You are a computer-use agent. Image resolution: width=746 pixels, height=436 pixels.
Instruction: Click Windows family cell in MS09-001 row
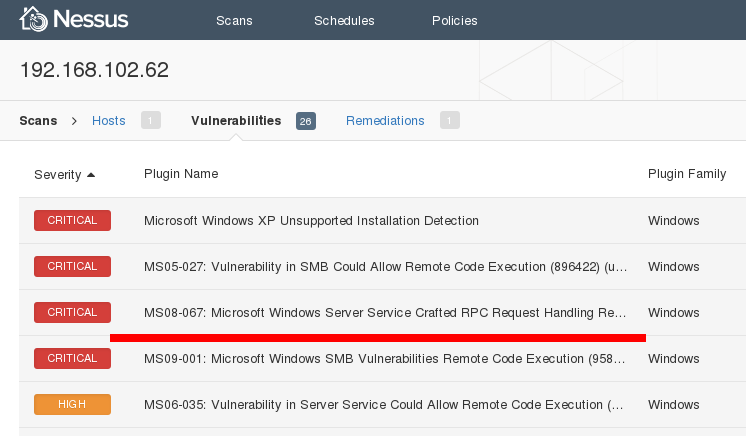(673, 358)
